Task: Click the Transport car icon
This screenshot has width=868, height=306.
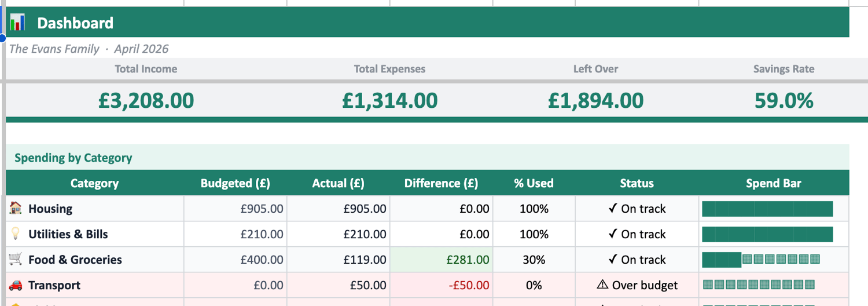Action: (16, 285)
